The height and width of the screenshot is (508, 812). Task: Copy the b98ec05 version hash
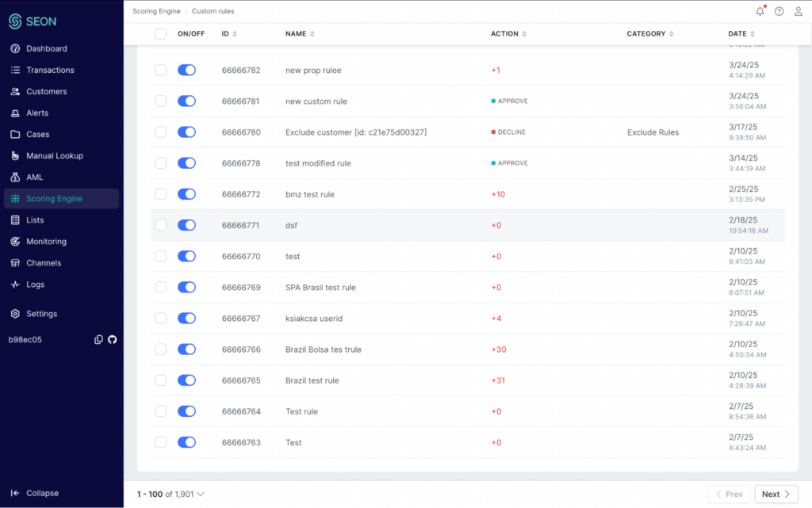(98, 339)
